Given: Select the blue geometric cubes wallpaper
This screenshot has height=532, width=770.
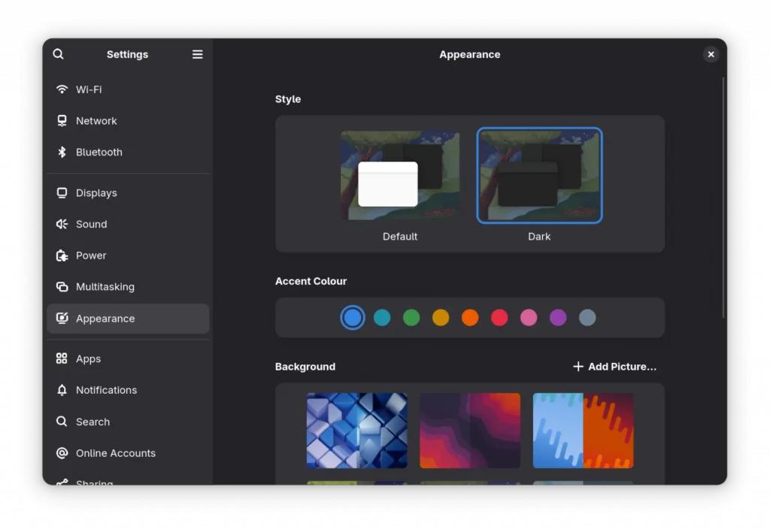Looking at the screenshot, I should [357, 431].
